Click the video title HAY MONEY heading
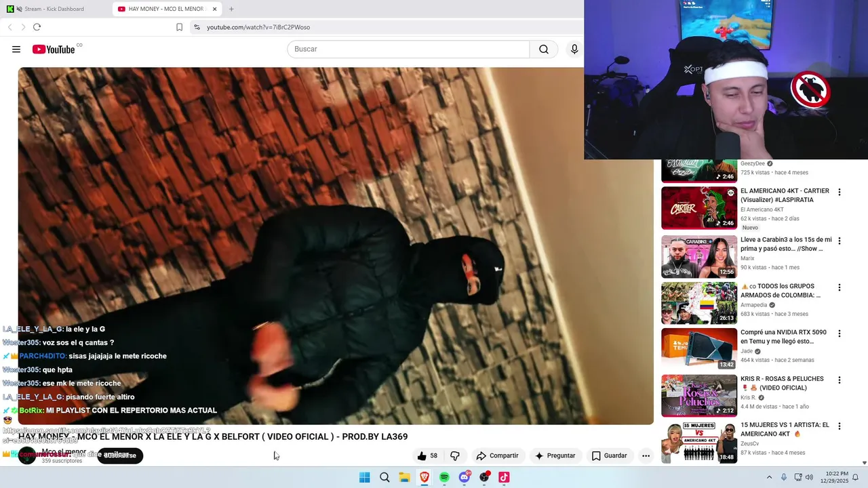 pyautogui.click(x=213, y=436)
